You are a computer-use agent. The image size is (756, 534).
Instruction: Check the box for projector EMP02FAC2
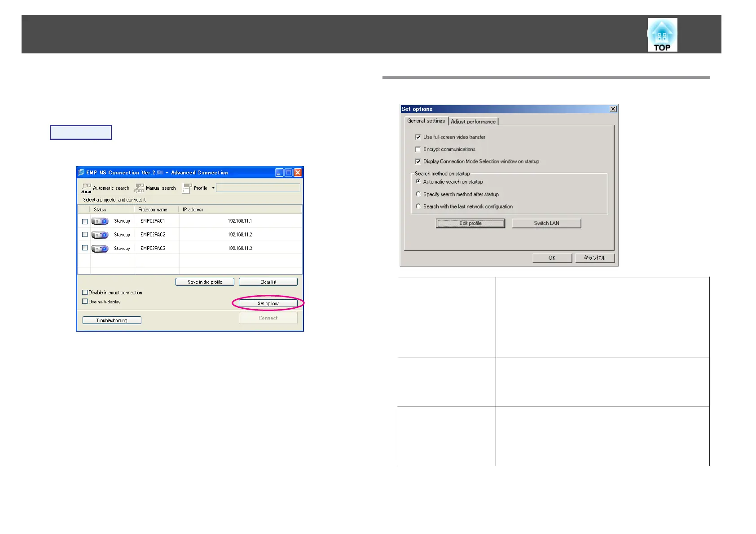(85, 235)
